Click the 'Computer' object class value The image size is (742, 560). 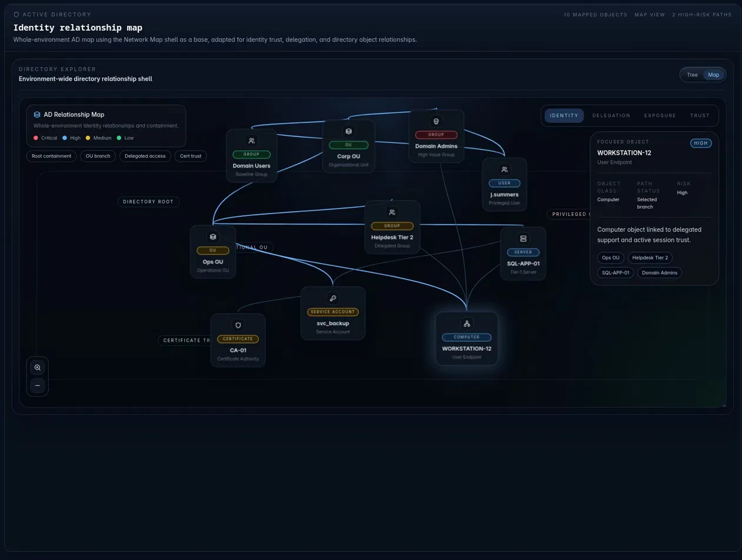[608, 199]
